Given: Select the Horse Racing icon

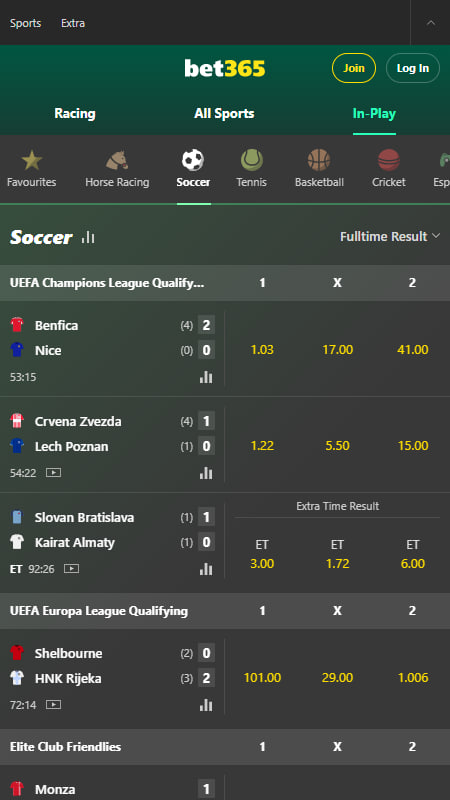Looking at the screenshot, I should tap(117, 160).
